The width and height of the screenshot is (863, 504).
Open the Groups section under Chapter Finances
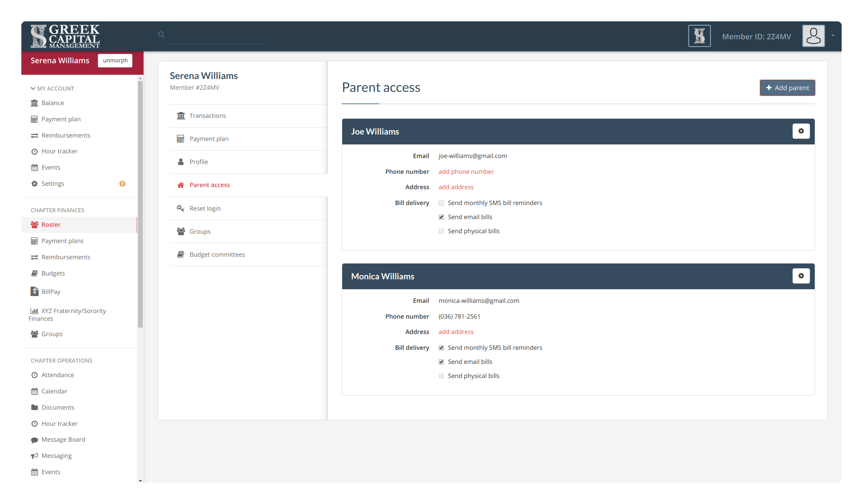click(x=52, y=334)
